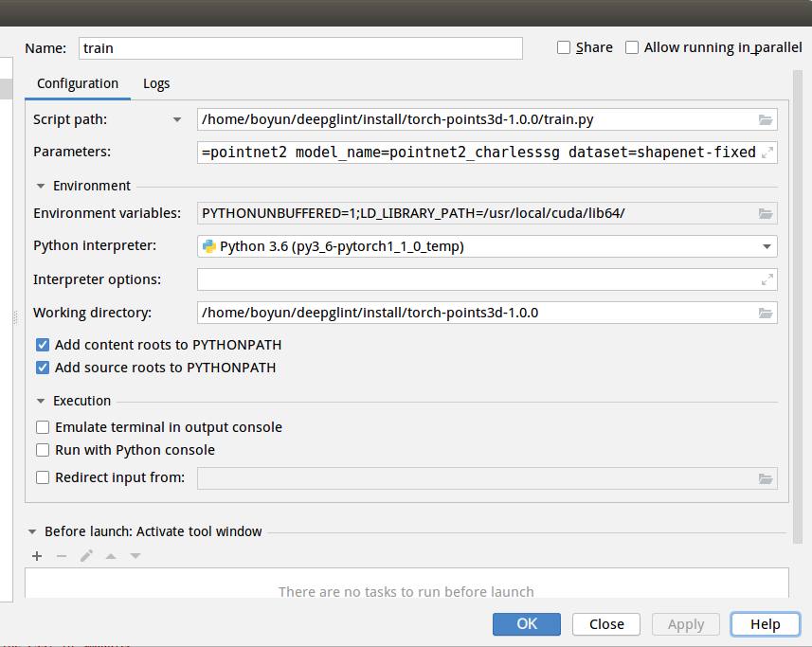Uncheck Add source roots to PYTHONPATH
This screenshot has height=647, width=812.
43,368
